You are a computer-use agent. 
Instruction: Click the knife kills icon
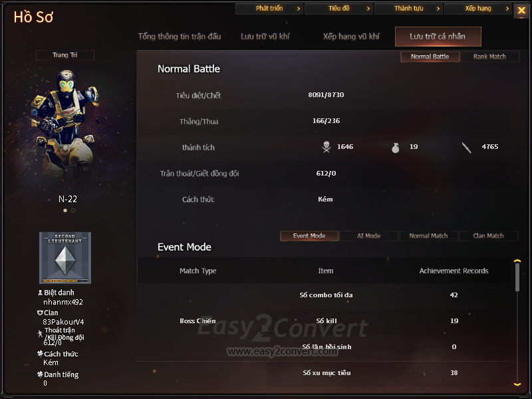pos(467,148)
